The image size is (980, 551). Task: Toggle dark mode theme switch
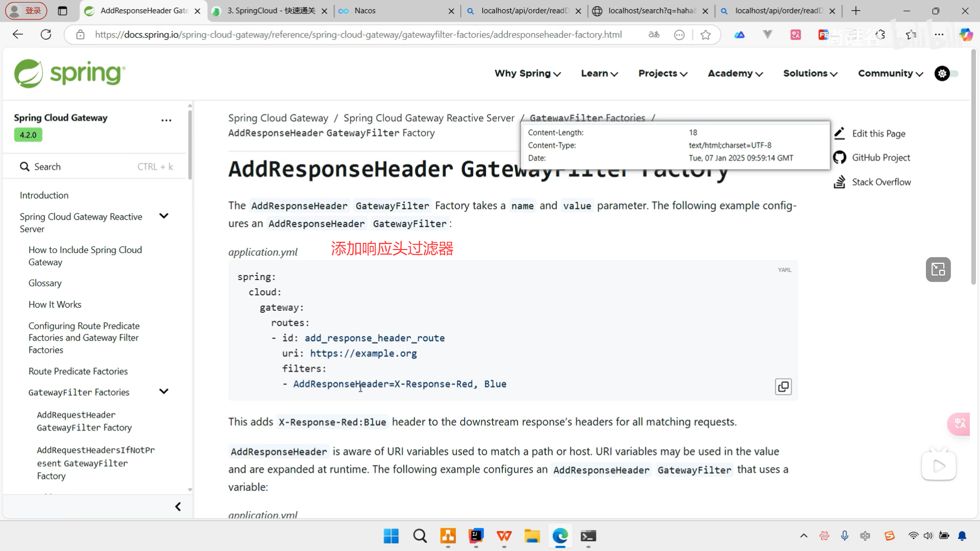[947, 73]
